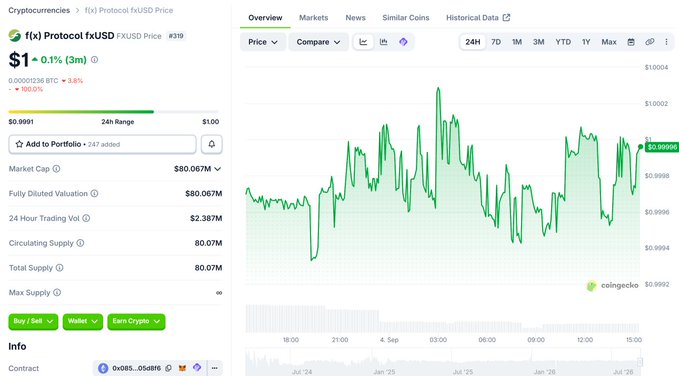The width and height of the screenshot is (679, 376).
Task: Copy the contract address 0x085...05d8f6
Action: [168, 368]
